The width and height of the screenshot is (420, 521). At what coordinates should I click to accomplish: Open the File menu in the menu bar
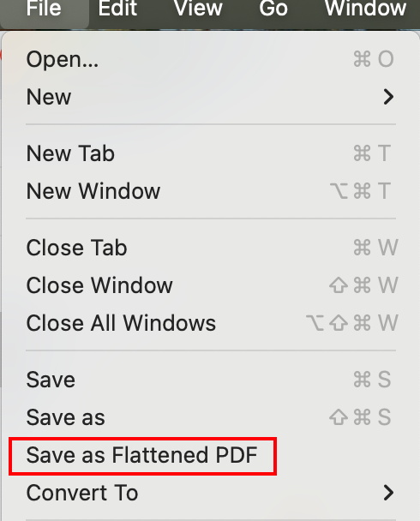tap(44, 8)
